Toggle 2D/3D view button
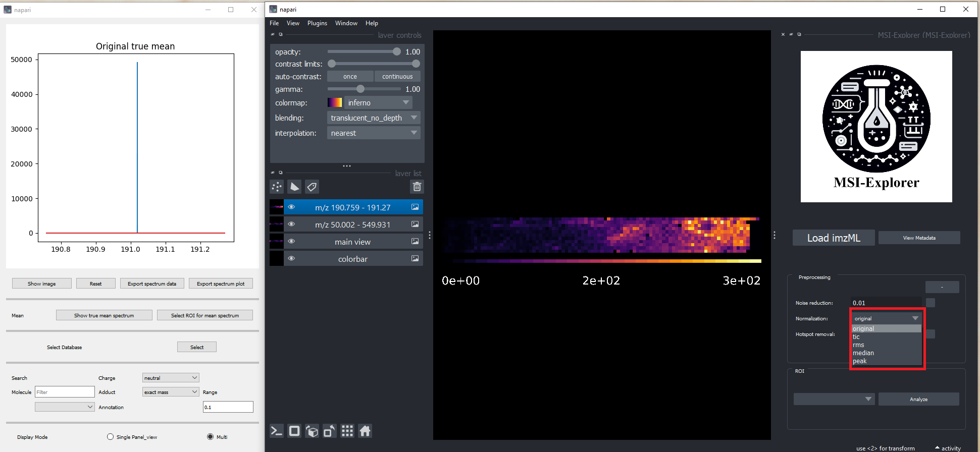This screenshot has width=980, height=452. [x=294, y=431]
